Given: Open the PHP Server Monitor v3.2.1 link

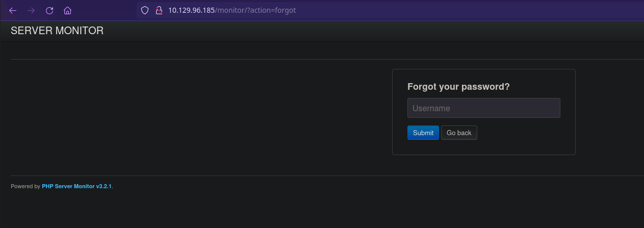Looking at the screenshot, I should 76,187.
